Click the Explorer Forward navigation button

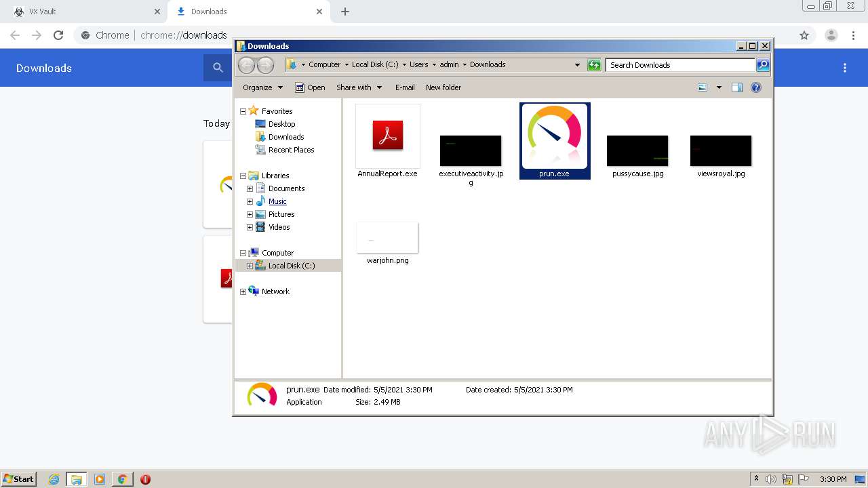tap(265, 65)
